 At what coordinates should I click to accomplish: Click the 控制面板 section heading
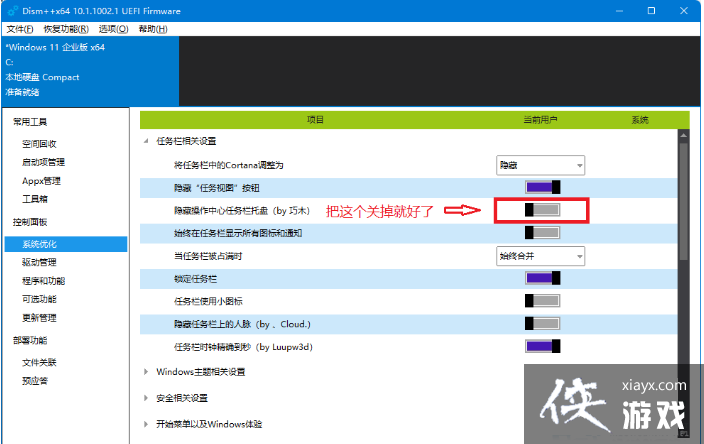(30, 222)
